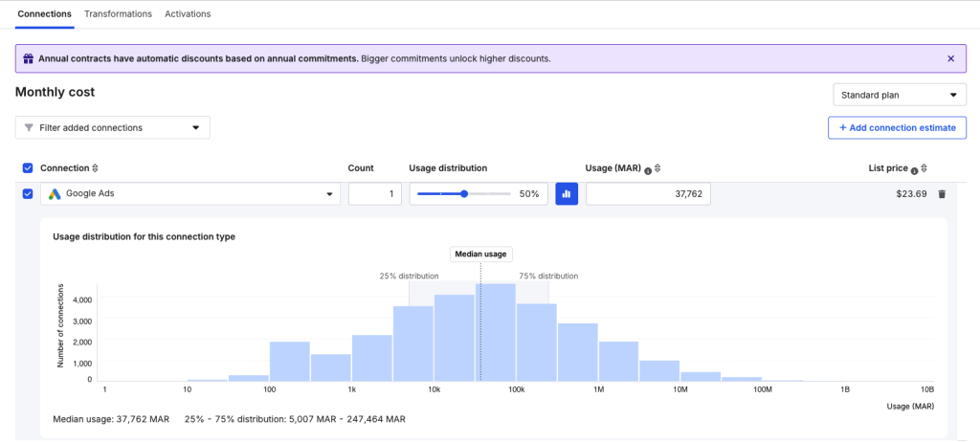Click the 75% distribution chart label

coord(548,276)
